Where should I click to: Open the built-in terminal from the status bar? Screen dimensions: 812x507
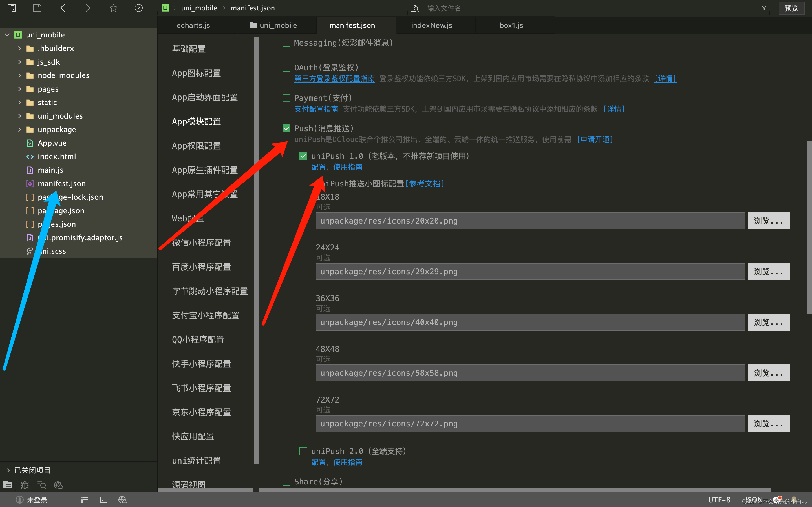click(103, 500)
